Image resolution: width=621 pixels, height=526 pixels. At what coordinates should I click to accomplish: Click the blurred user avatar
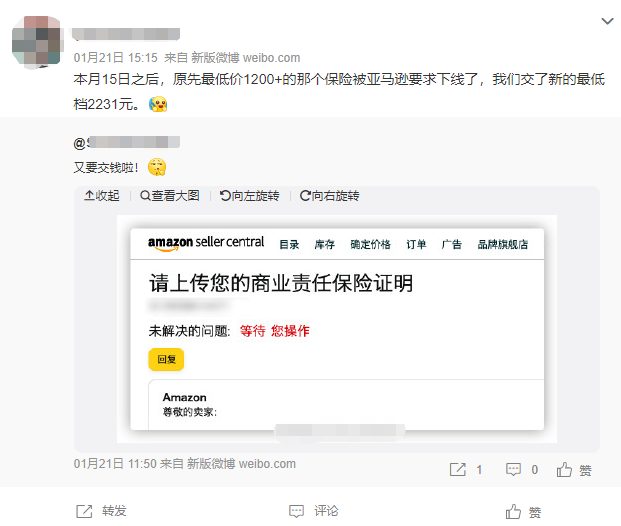point(37,41)
